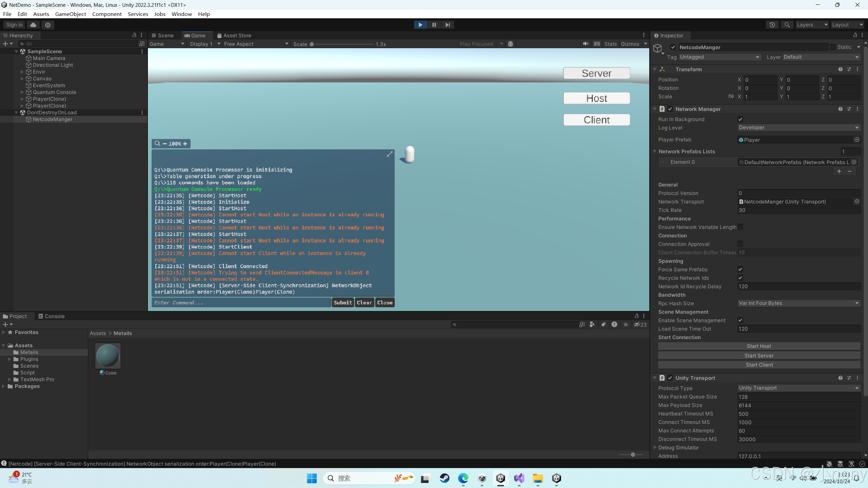
Task: Click Clear in the Quantum Console
Action: click(x=364, y=302)
